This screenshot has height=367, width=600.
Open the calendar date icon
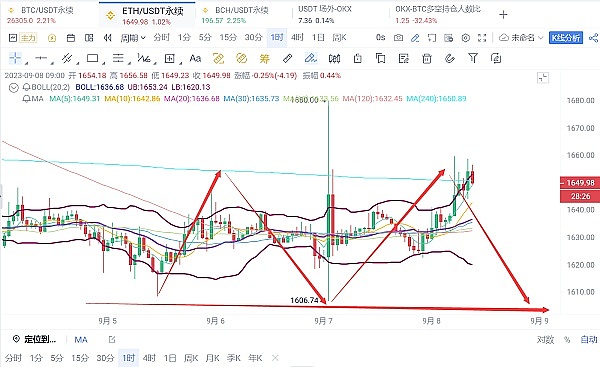click(70, 38)
